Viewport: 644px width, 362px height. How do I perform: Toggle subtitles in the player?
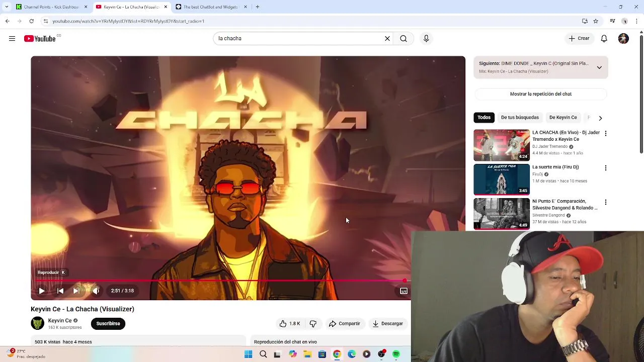[404, 291]
